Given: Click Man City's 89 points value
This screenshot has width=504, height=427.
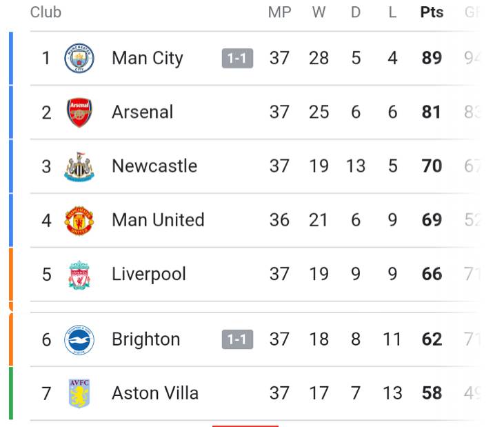Looking at the screenshot, I should (432, 58).
